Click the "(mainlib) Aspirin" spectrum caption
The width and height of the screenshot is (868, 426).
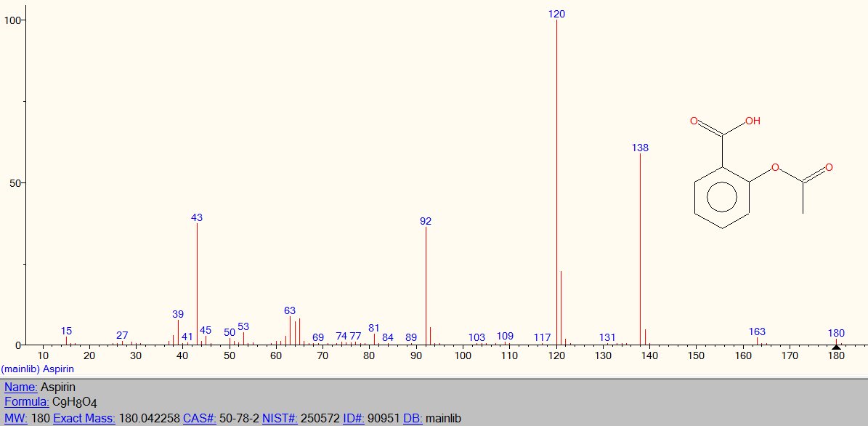[x=38, y=369]
